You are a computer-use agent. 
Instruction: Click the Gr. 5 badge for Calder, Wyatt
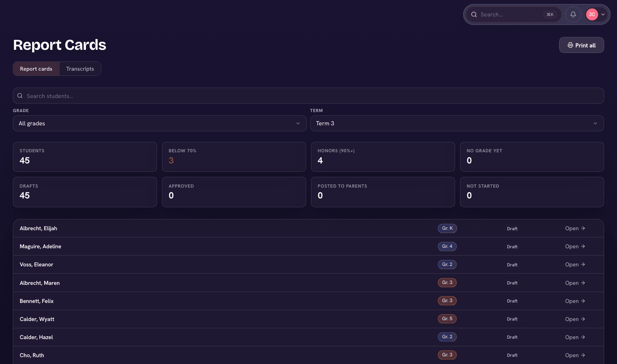[447, 319]
